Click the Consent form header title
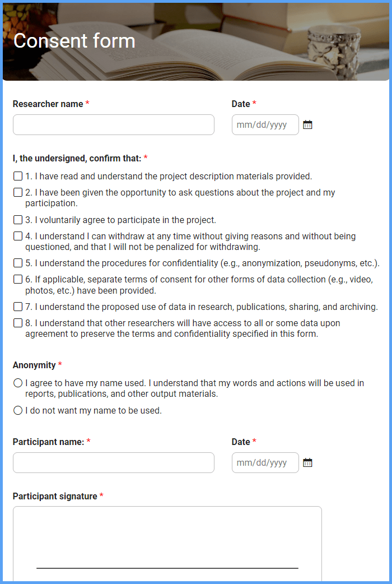The width and height of the screenshot is (392, 584). pyautogui.click(x=74, y=40)
